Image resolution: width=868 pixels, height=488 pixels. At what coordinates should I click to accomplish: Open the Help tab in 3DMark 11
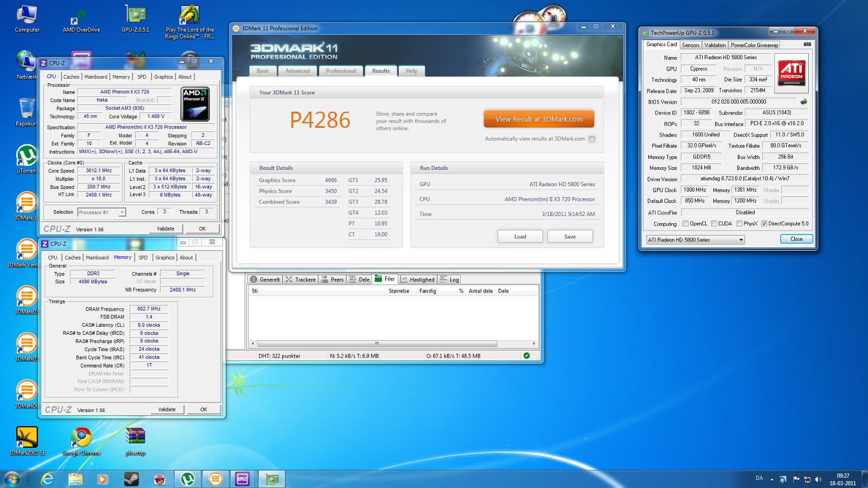[x=412, y=71]
